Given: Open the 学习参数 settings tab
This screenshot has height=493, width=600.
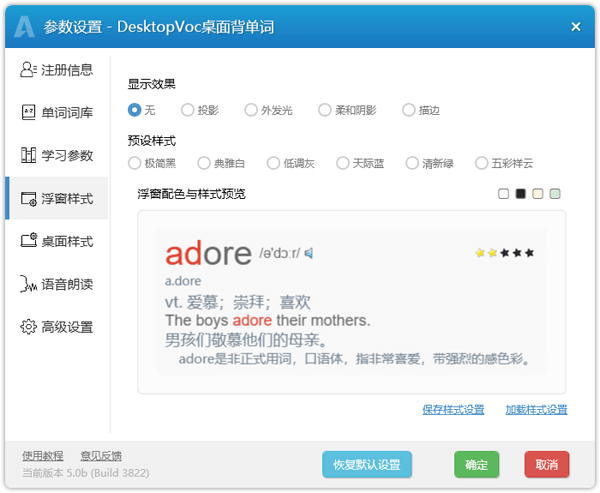Looking at the screenshot, I should pos(57,155).
